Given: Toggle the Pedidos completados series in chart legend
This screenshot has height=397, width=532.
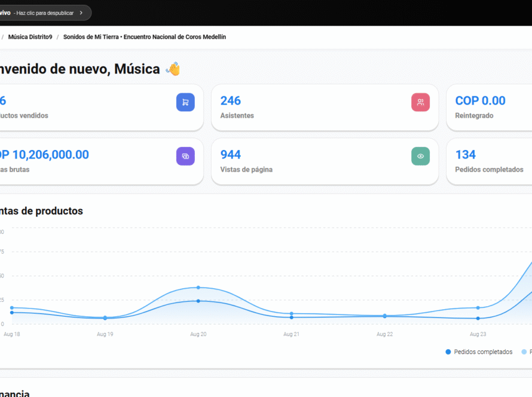Looking at the screenshot, I should click(x=482, y=352).
